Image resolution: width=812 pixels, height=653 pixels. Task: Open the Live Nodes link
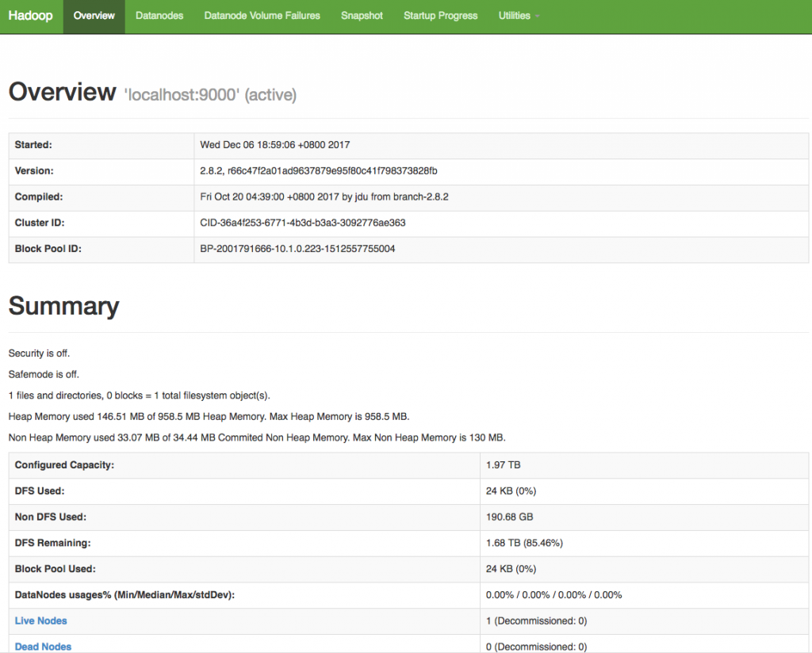click(x=41, y=621)
